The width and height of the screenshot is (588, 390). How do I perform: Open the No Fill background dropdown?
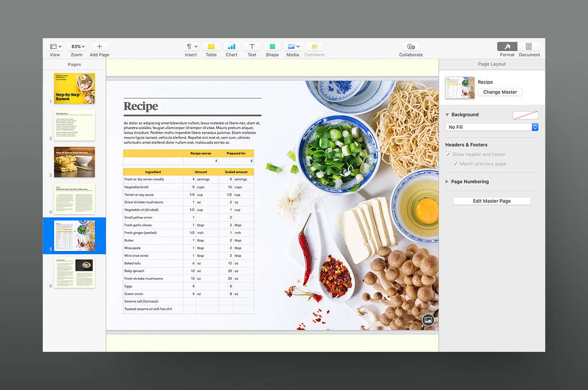point(492,127)
